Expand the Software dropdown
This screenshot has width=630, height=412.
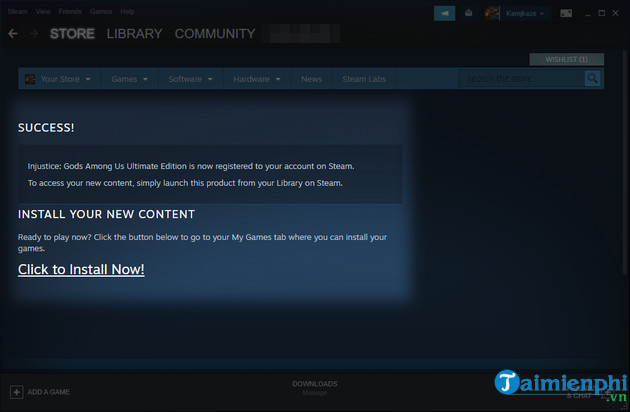[x=210, y=79]
